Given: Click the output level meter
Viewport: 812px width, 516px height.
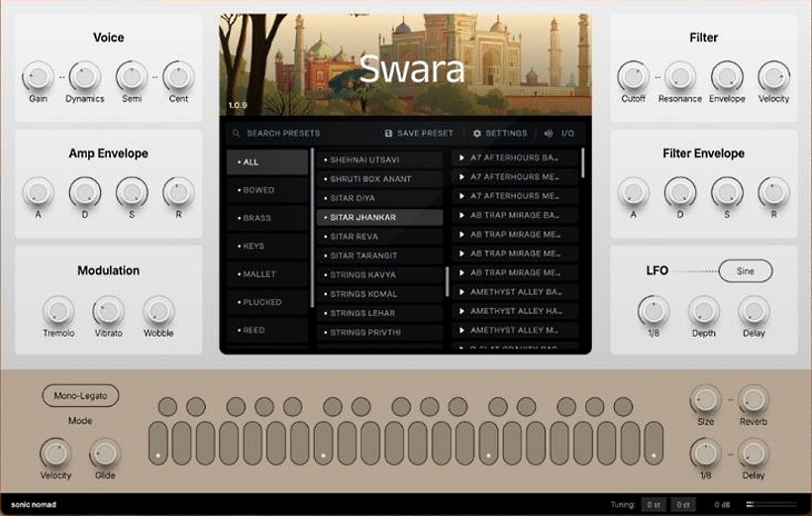Looking at the screenshot, I should (x=771, y=504).
